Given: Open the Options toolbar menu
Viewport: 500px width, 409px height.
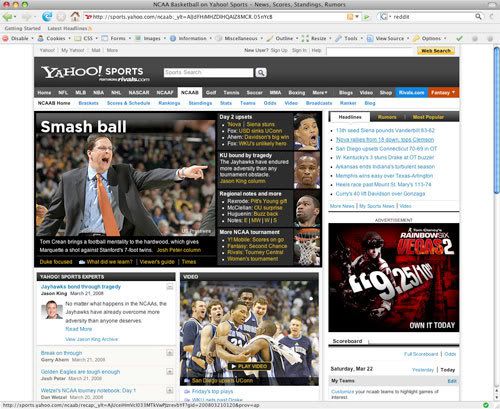Looking at the screenshot, I should [429, 38].
